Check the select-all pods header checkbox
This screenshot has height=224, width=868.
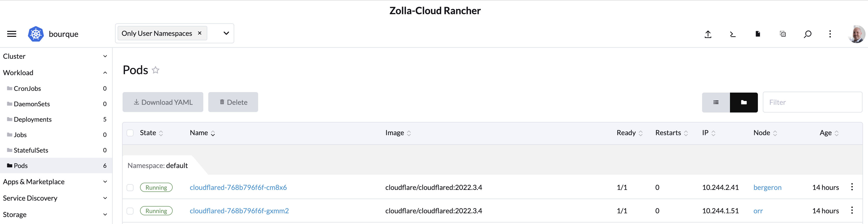point(130,133)
